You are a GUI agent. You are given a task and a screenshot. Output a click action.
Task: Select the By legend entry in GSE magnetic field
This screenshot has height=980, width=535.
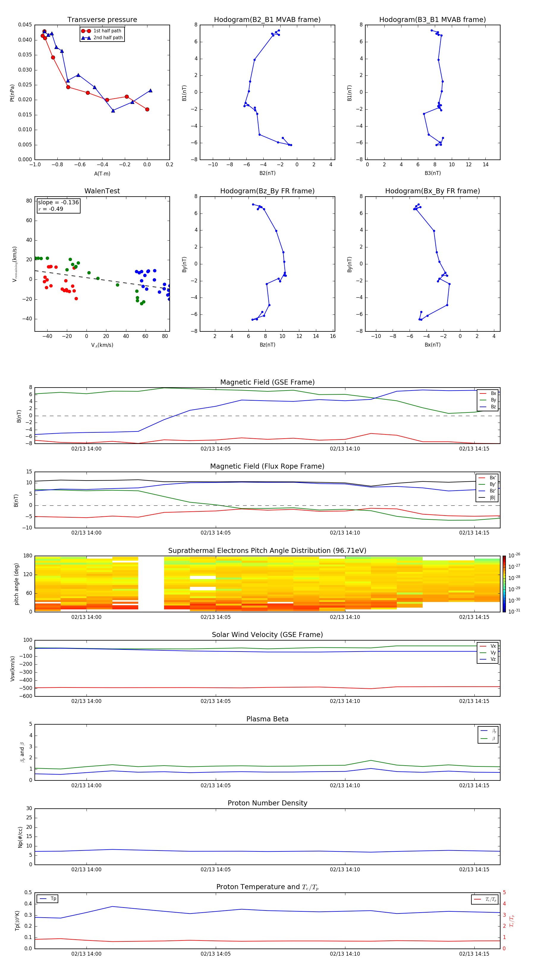[x=488, y=400]
